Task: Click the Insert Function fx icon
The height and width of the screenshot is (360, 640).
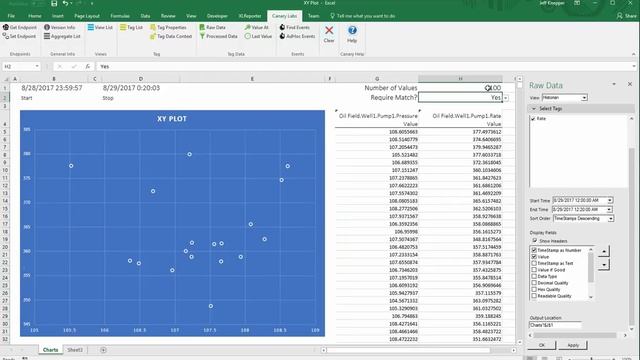Action: pos(88,67)
